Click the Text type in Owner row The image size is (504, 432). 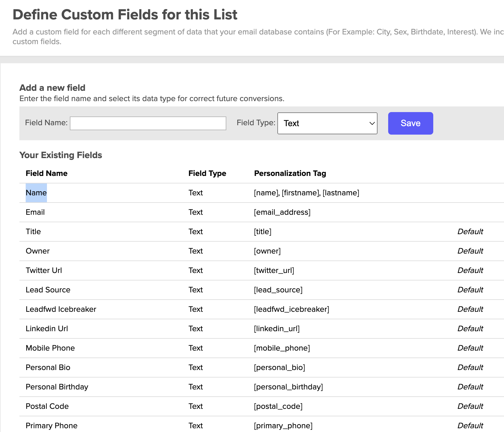pos(196,251)
